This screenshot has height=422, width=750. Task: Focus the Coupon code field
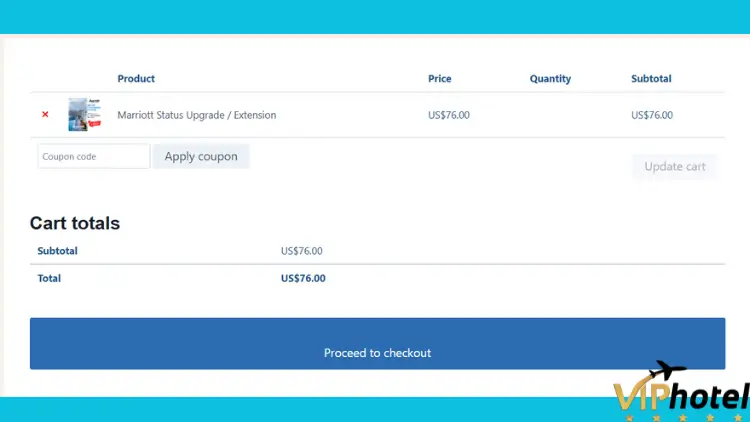tap(94, 156)
